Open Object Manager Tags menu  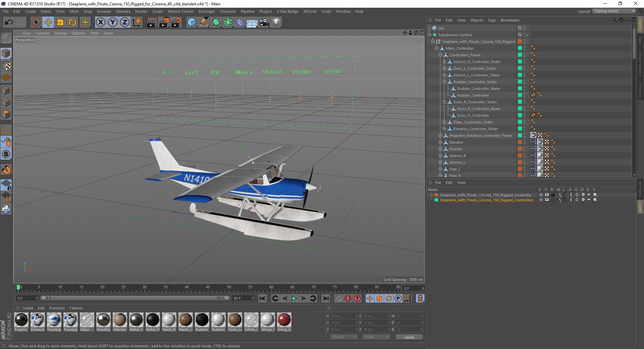point(492,20)
